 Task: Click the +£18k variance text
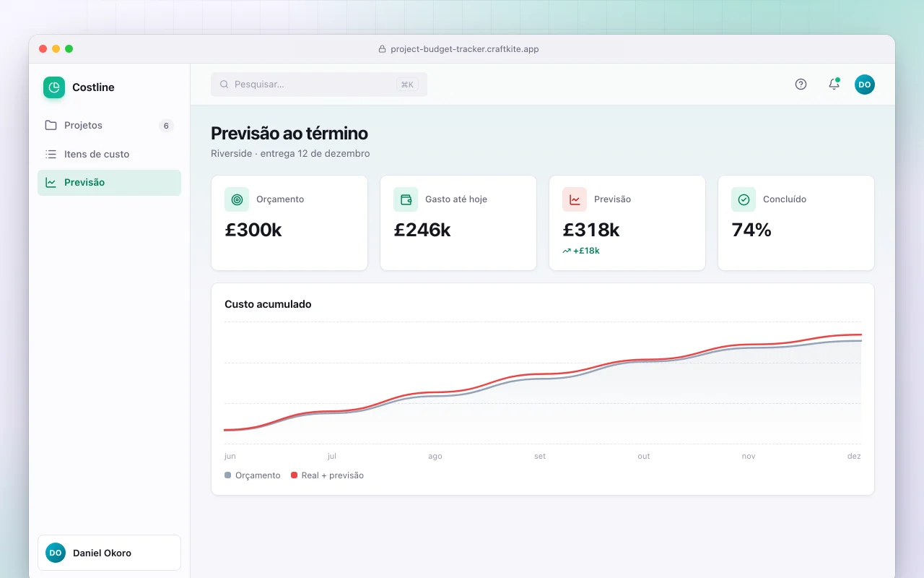tap(586, 251)
